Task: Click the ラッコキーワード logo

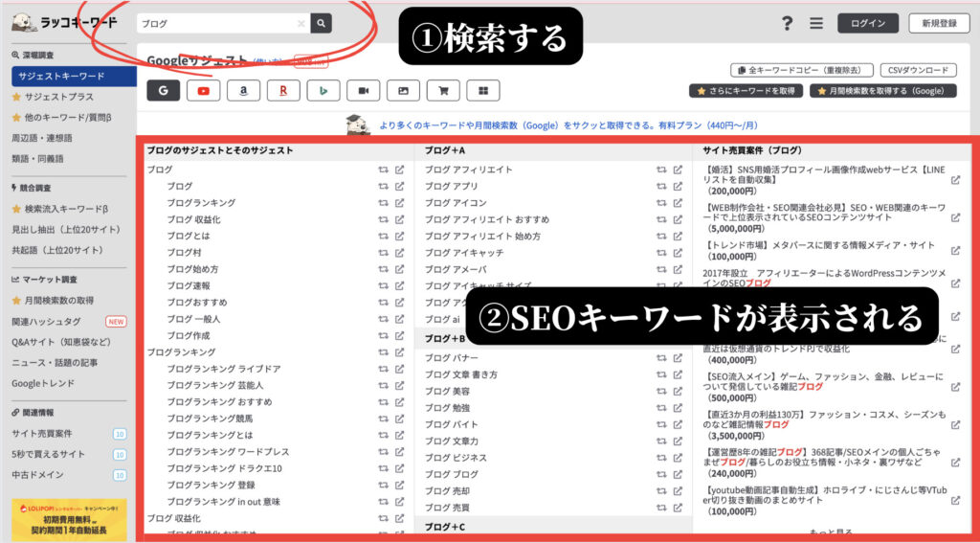Action: (x=64, y=23)
